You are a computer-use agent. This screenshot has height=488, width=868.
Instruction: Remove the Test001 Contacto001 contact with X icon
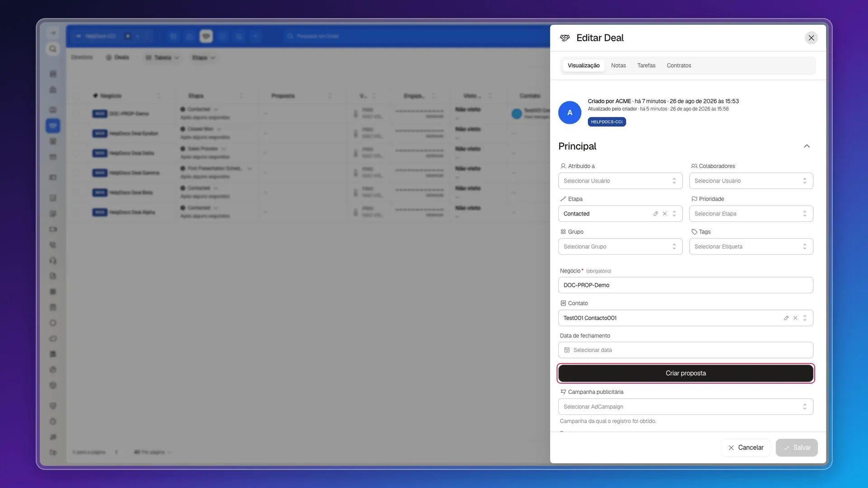[795, 318]
